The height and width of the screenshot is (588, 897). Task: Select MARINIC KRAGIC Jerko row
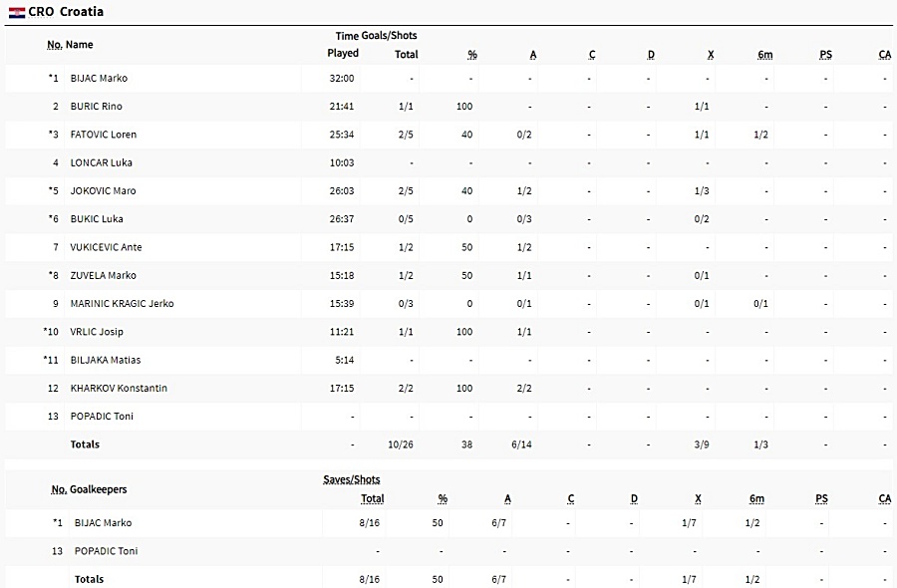click(x=448, y=304)
